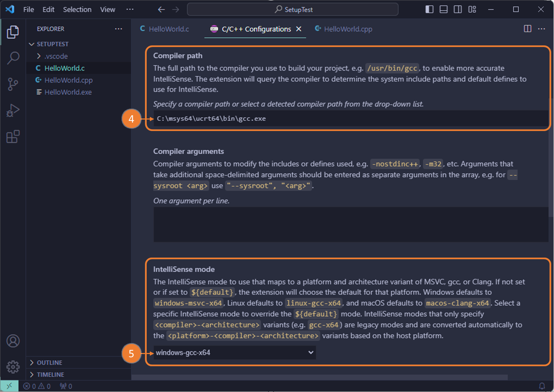554x392 pixels.
Task: Click the -m32 code text
Action: (433, 164)
